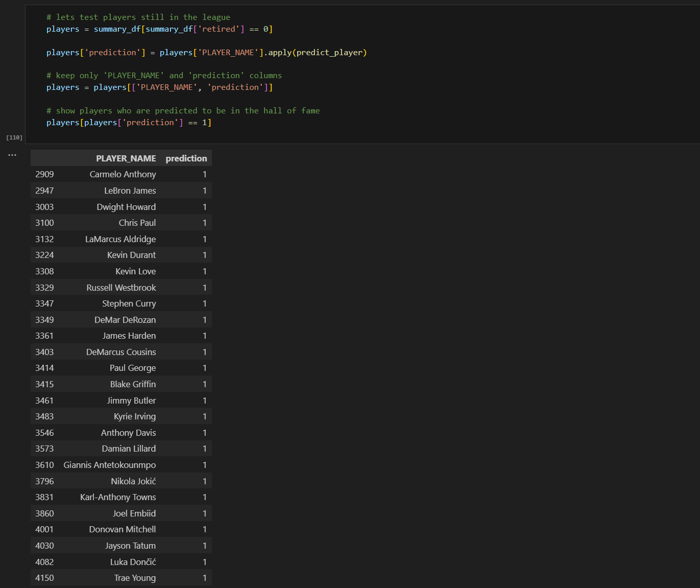Click the 'show players who are predicted' comment
Screen dimensions: 700x588
click(x=183, y=111)
